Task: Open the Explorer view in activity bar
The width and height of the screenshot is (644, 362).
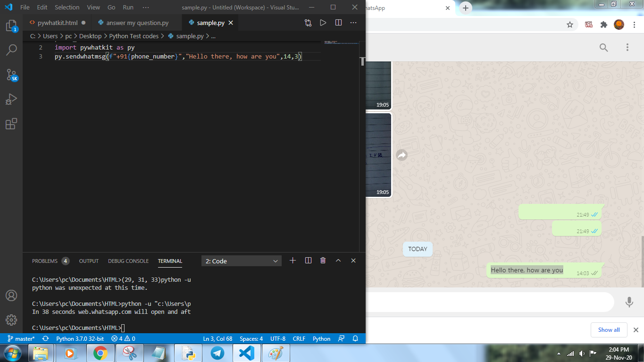Action: tap(11, 26)
